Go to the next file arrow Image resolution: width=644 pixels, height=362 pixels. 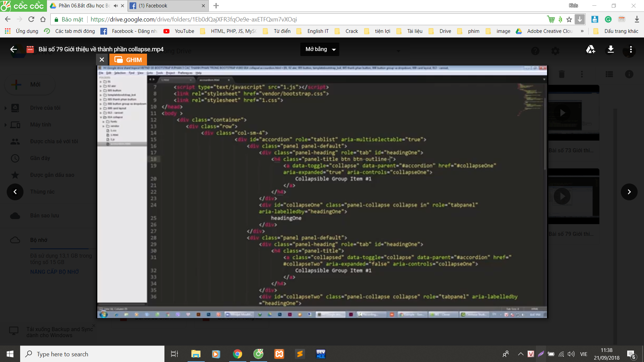click(629, 192)
